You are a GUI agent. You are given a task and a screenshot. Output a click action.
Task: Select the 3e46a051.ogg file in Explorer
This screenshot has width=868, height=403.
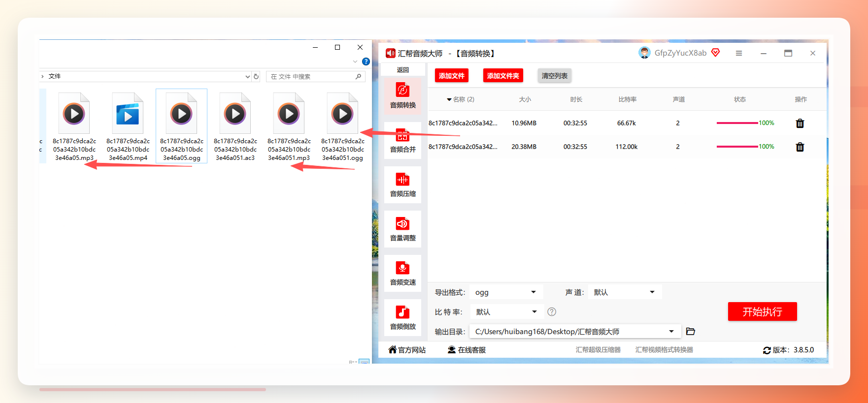point(343,126)
